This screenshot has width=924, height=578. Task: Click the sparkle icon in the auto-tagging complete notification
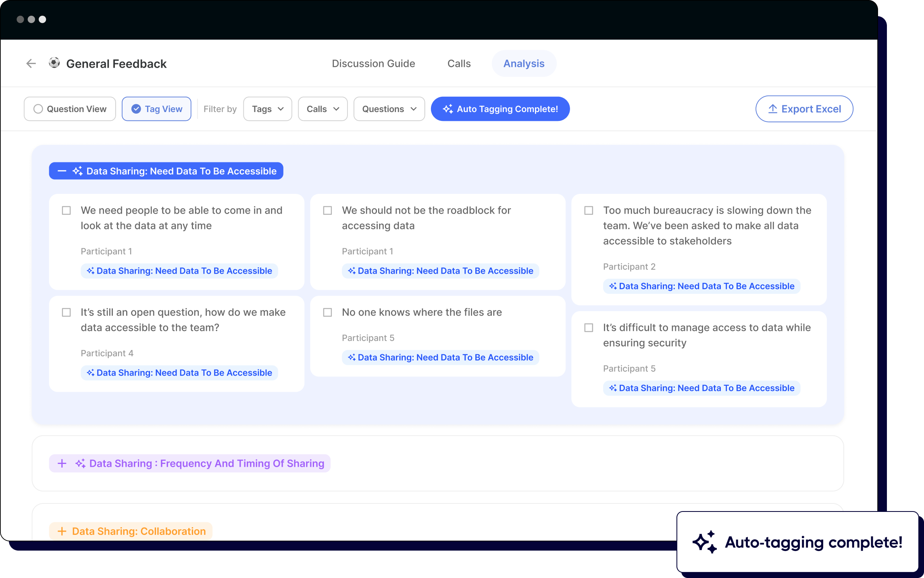[x=705, y=542]
